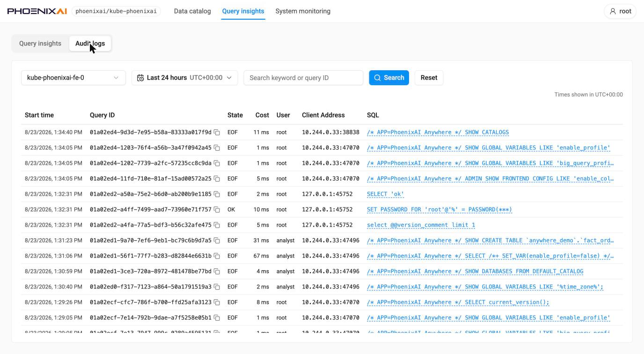Click the User column header
Viewport: 644px width, 354px height.
coord(283,115)
